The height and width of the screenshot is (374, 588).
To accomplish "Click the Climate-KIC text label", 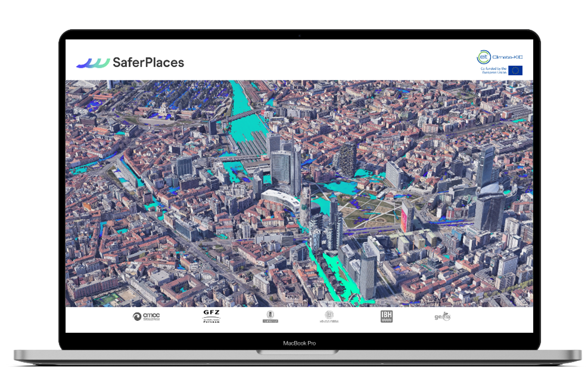I will tap(508, 57).
